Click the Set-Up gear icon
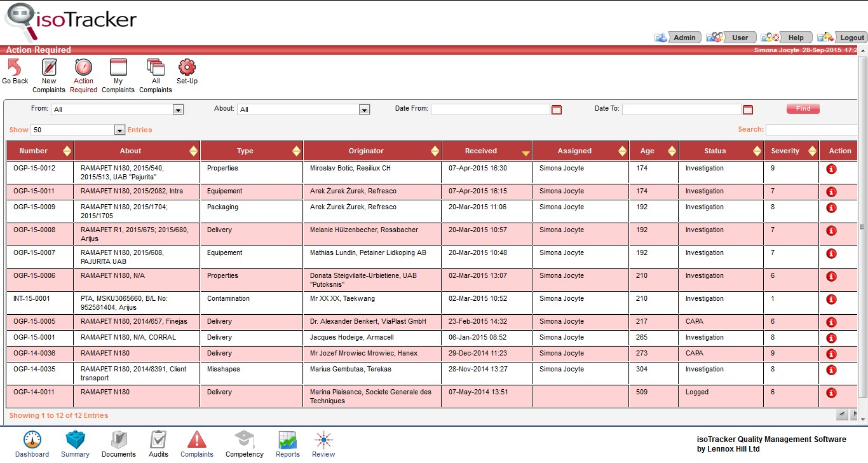868x463 pixels. click(186, 69)
